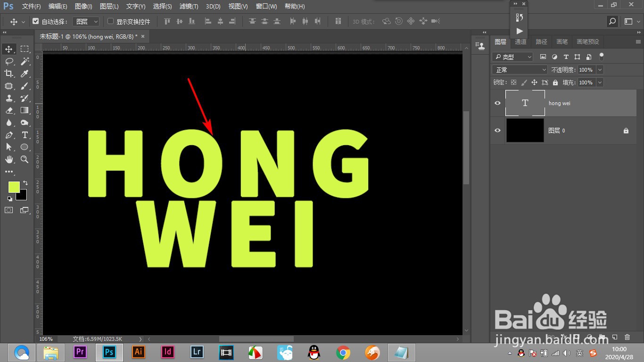Screen dimensions: 644x362
Task: Delete layer using the trash button
Action: [627, 337]
